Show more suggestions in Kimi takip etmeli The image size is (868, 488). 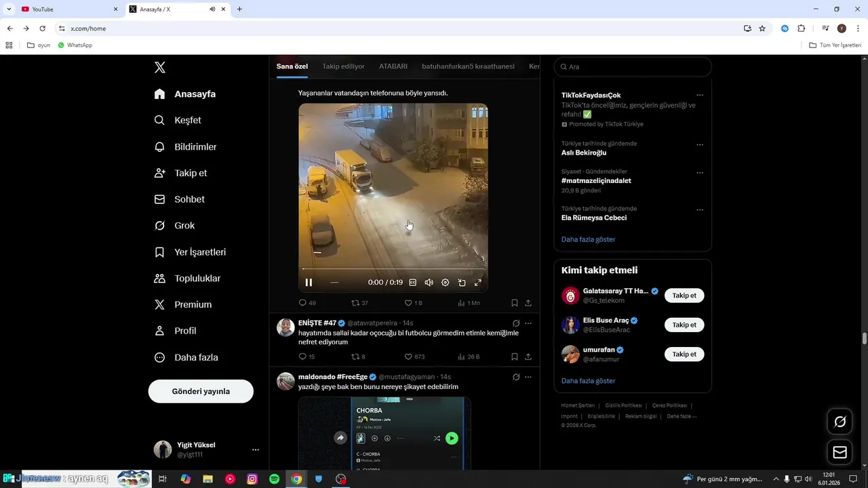coord(589,381)
